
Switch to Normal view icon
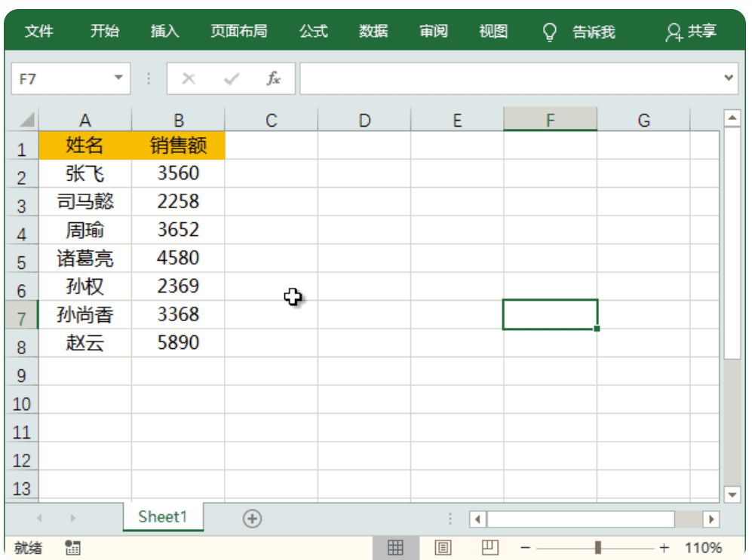click(396, 547)
